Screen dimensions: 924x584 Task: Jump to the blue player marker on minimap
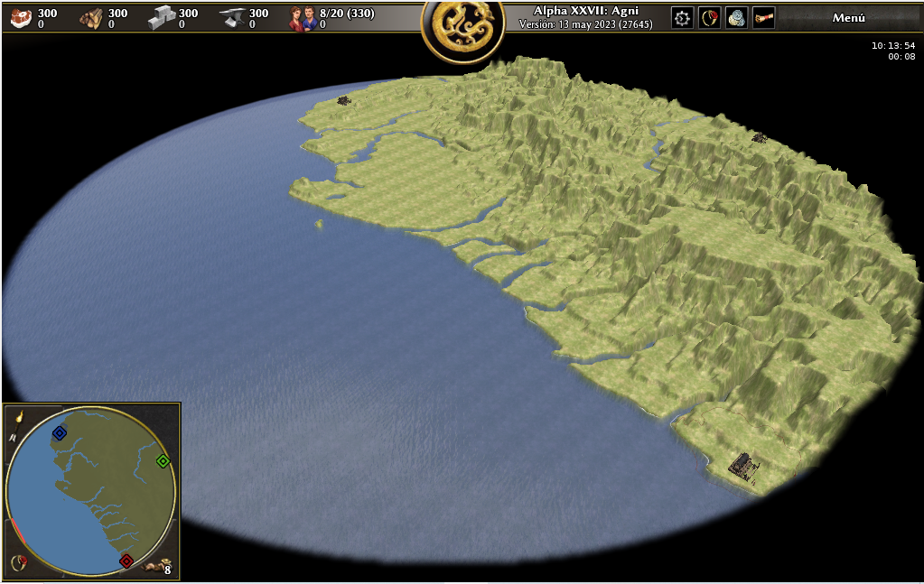[x=60, y=433]
